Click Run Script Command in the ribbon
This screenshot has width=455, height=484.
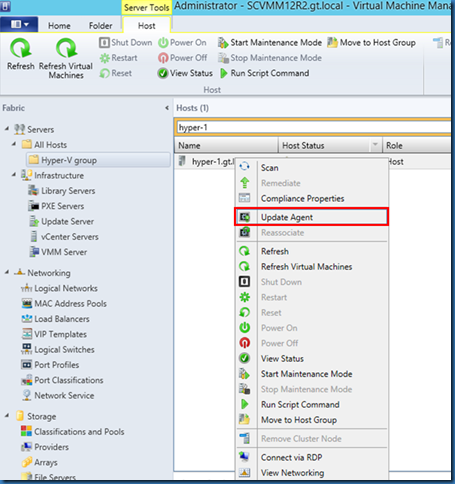click(x=264, y=73)
